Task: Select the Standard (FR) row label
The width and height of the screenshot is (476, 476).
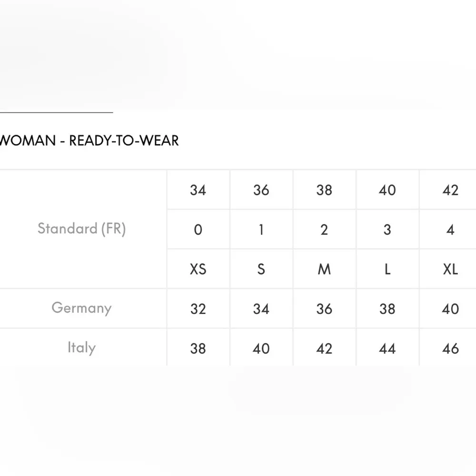Action: [81, 229]
